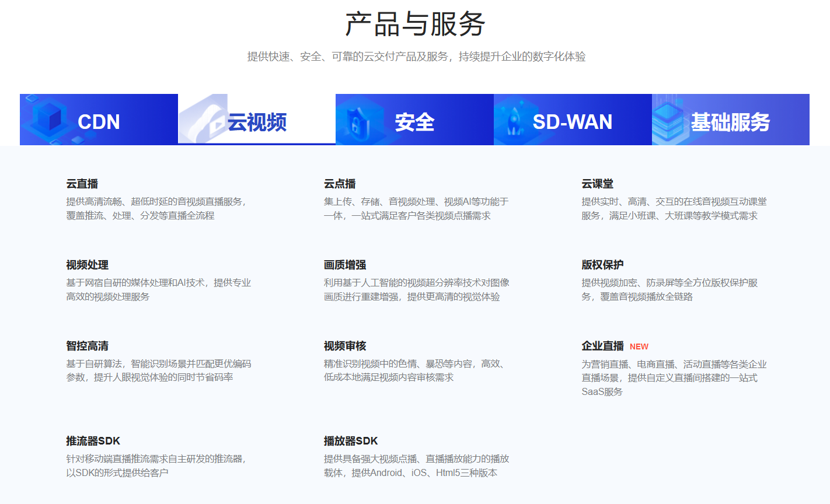Open the 播放器SDK product link
The image size is (830, 504).
[x=351, y=441]
